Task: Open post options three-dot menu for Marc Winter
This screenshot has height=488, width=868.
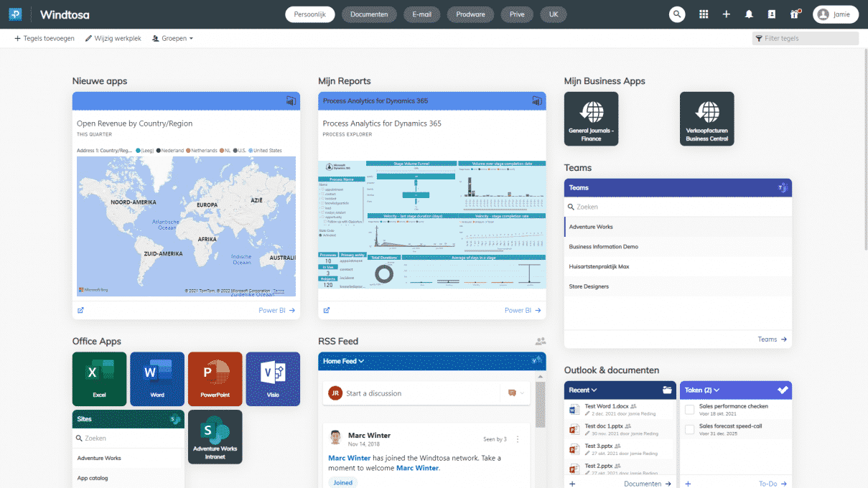Action: point(518,439)
